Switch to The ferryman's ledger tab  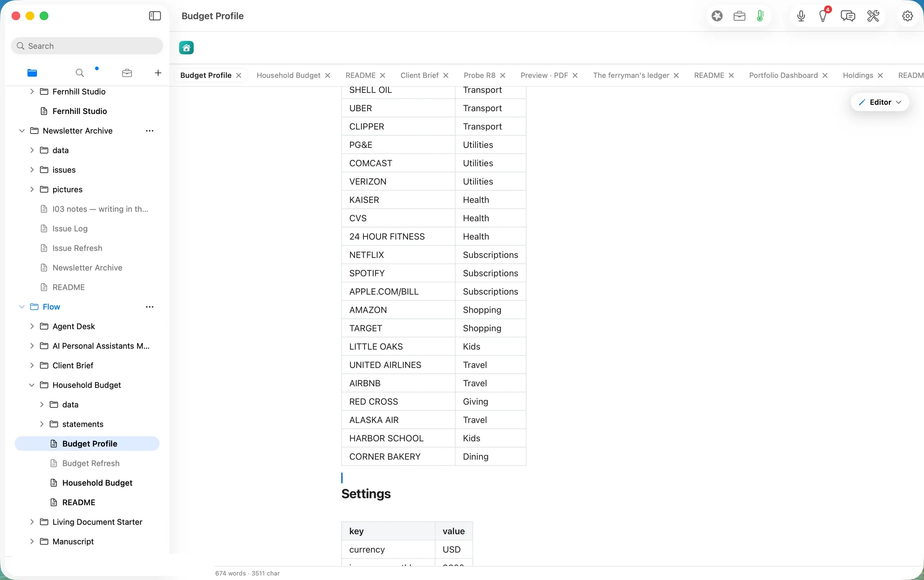click(631, 75)
